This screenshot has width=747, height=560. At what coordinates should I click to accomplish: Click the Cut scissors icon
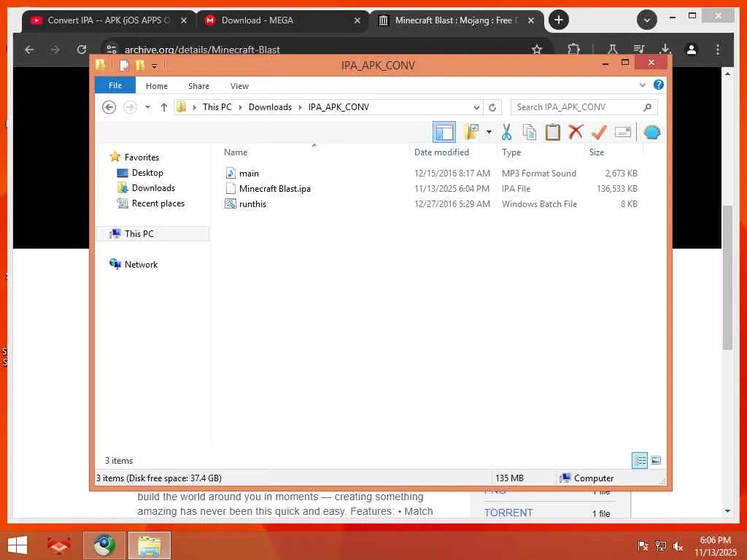(x=506, y=132)
